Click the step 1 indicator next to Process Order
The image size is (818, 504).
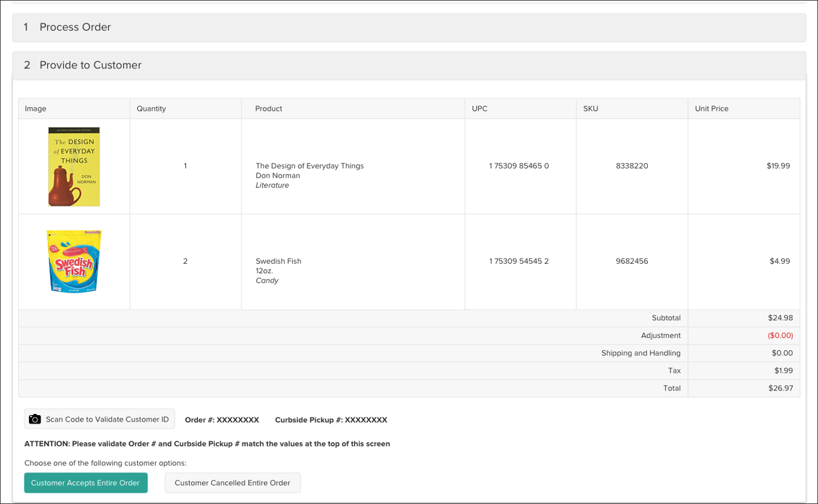point(27,27)
